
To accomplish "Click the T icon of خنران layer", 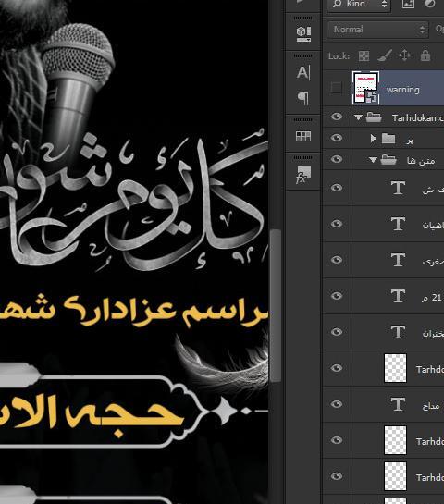I will [x=398, y=332].
